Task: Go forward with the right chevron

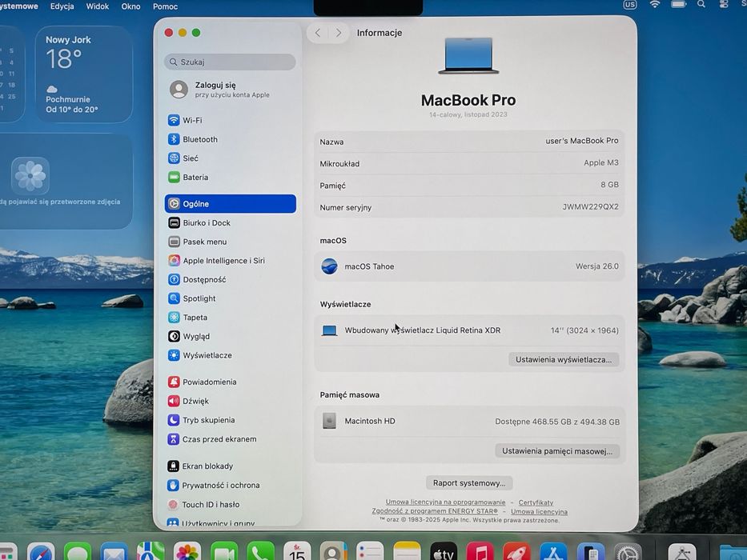Action: pos(338,33)
